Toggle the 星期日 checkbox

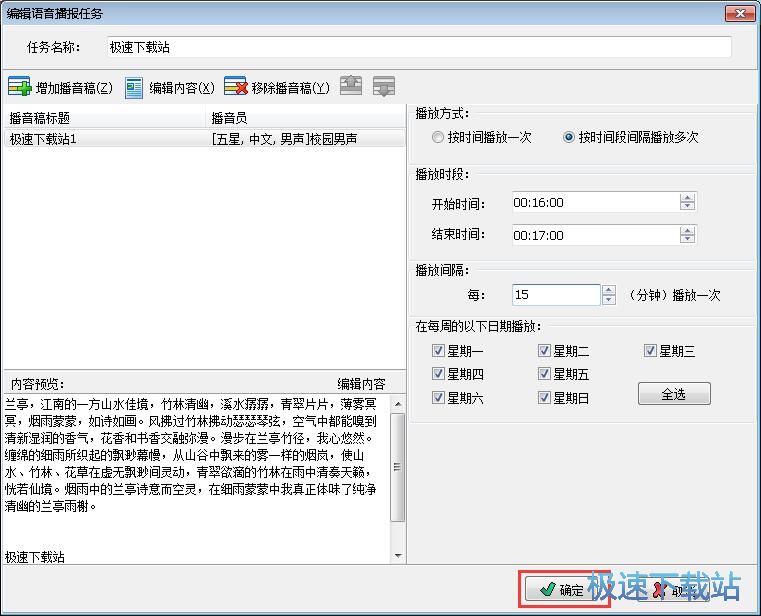pos(544,398)
